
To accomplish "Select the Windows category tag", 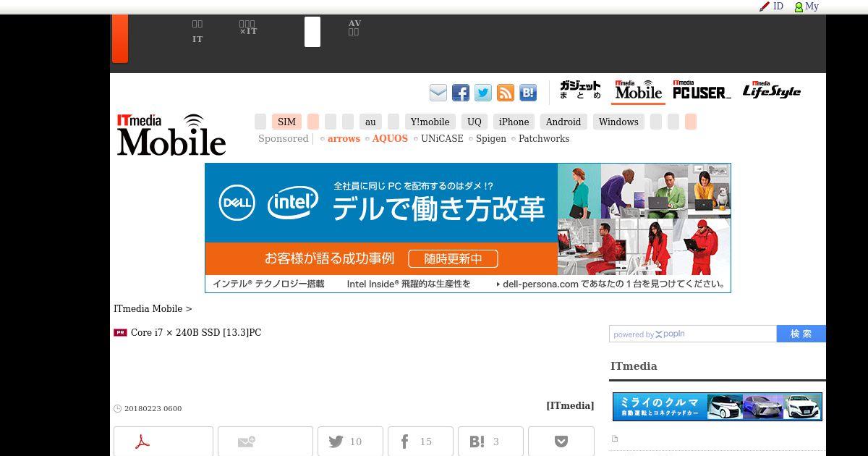I will pyautogui.click(x=618, y=122).
